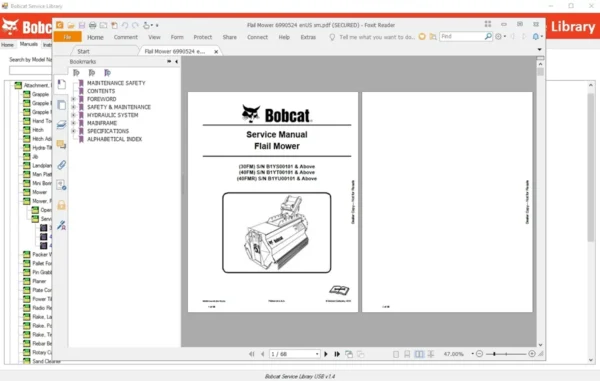
Task: Open CONTENTS bookmark
Action: pyautogui.click(x=101, y=91)
